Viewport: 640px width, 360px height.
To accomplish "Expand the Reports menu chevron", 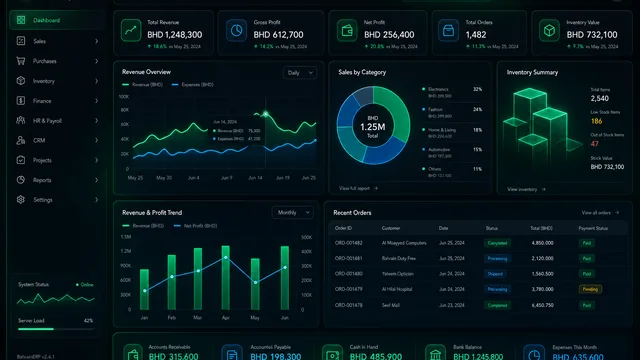I will click(x=96, y=180).
